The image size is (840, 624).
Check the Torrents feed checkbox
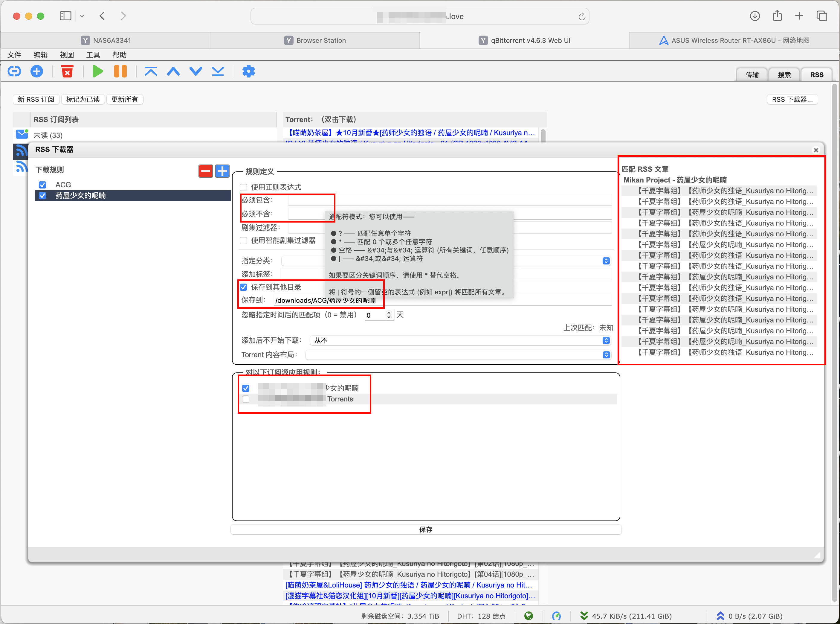(246, 399)
